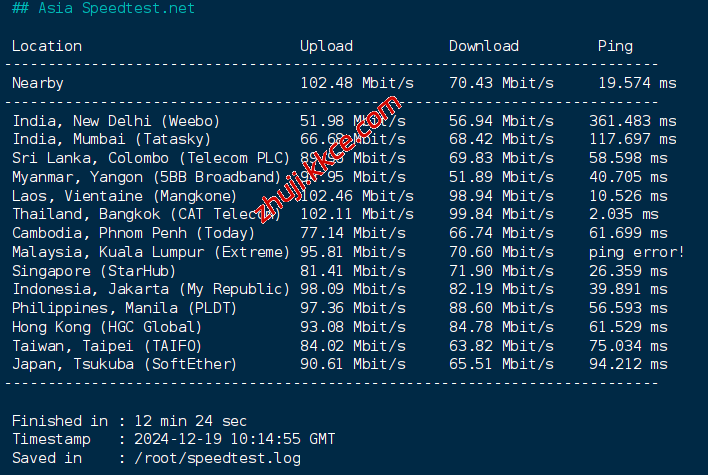Click the Download column header
Image resolution: width=708 pixels, height=475 pixels.
click(483, 46)
